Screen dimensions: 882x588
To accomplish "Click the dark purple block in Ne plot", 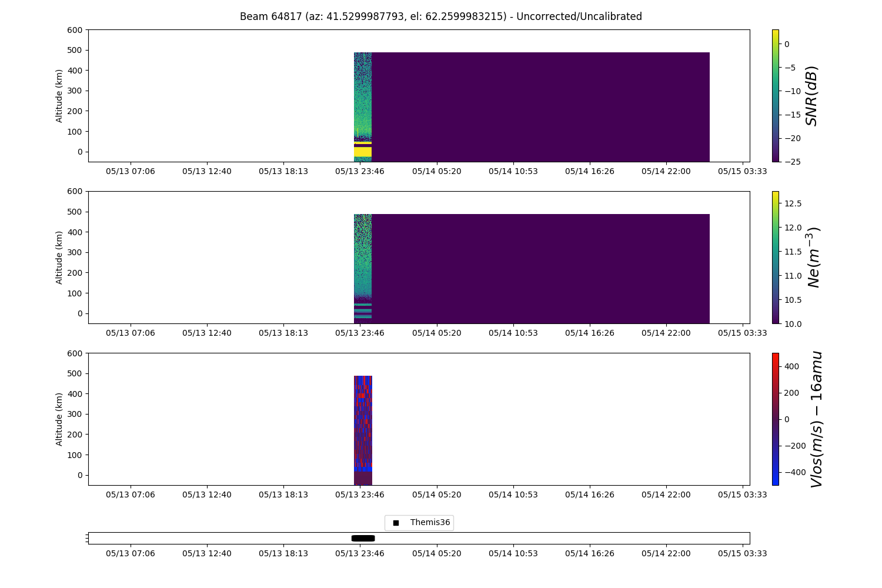I will [540, 268].
